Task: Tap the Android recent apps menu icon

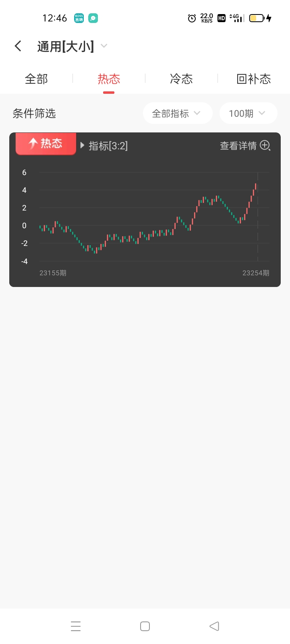Action: [x=76, y=626]
